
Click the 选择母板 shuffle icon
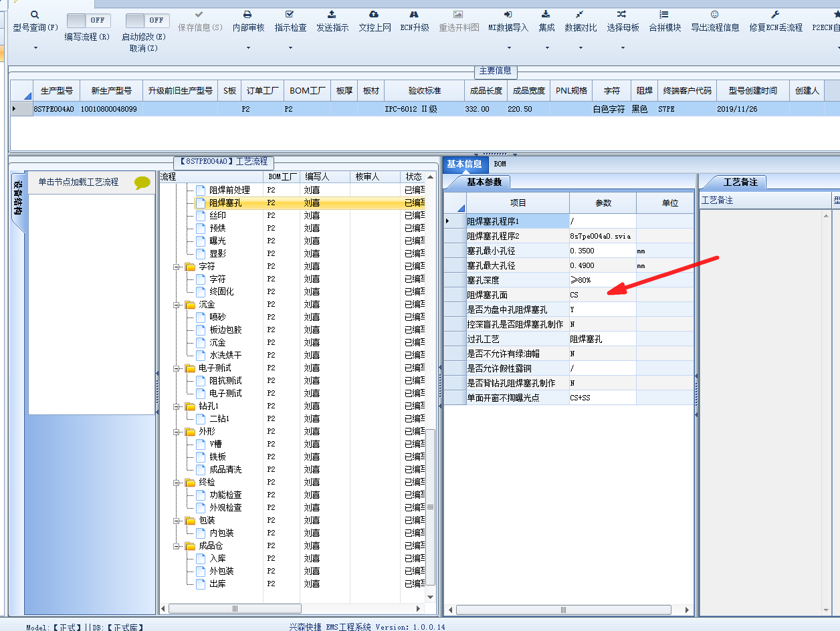(x=622, y=14)
